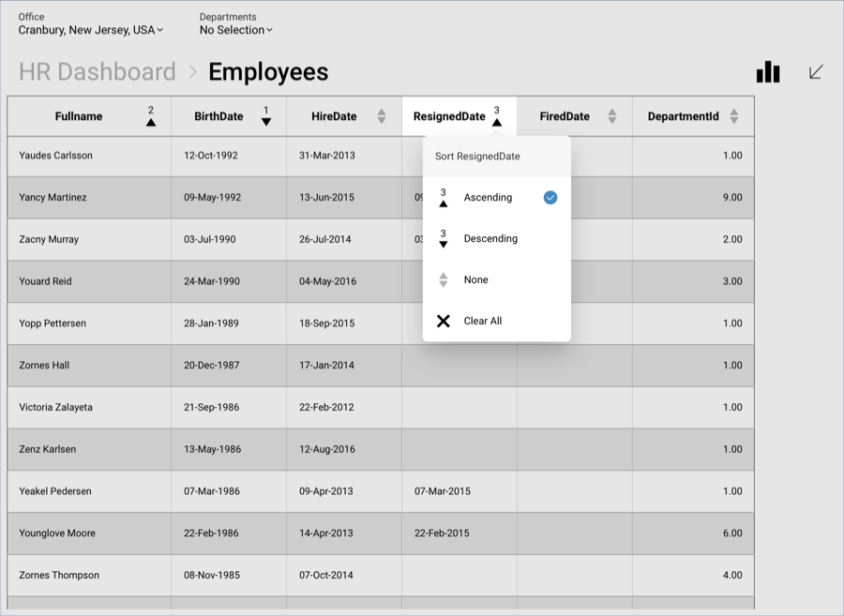Open the bar chart view icon
Image resolution: width=844 pixels, height=616 pixels.
point(768,72)
